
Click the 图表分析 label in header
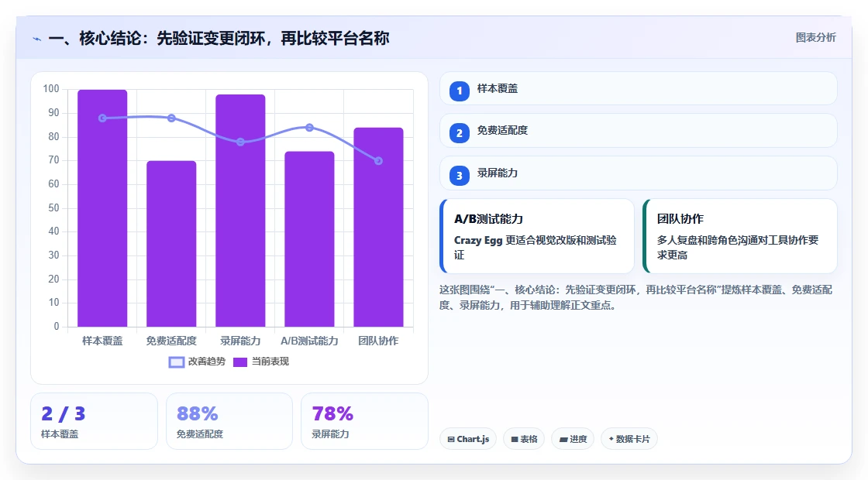coord(815,38)
